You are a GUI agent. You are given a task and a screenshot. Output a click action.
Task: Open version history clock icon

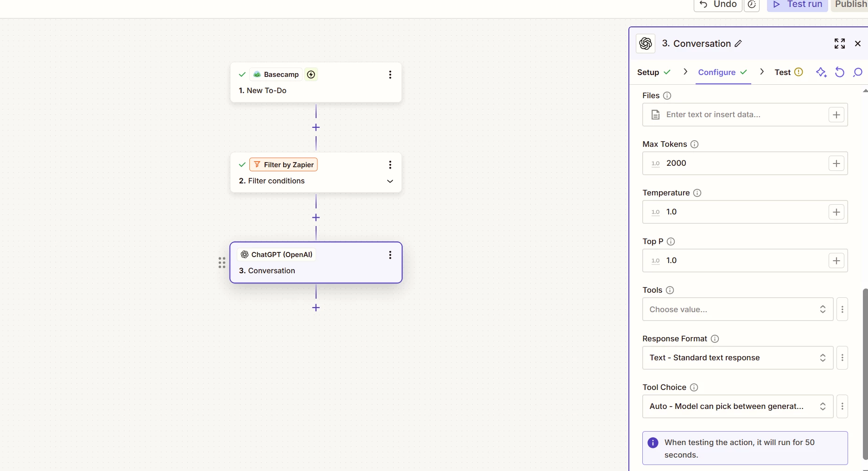pos(752,5)
